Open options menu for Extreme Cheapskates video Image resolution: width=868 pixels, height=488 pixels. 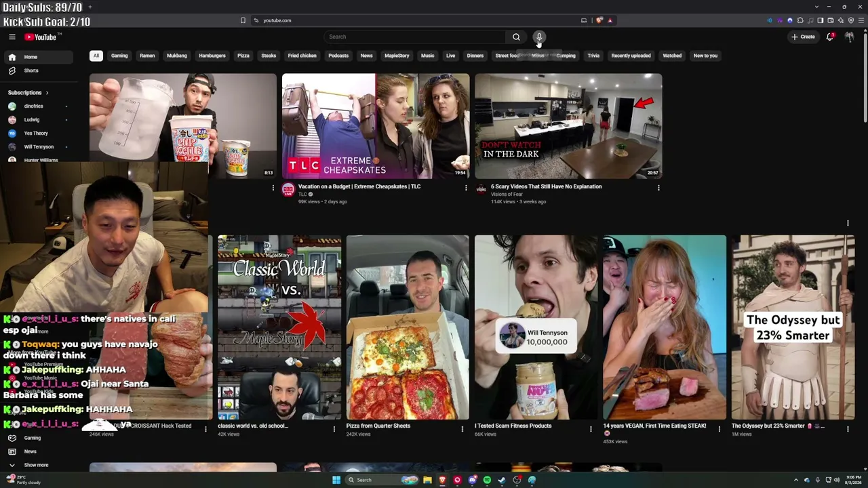pyautogui.click(x=466, y=188)
